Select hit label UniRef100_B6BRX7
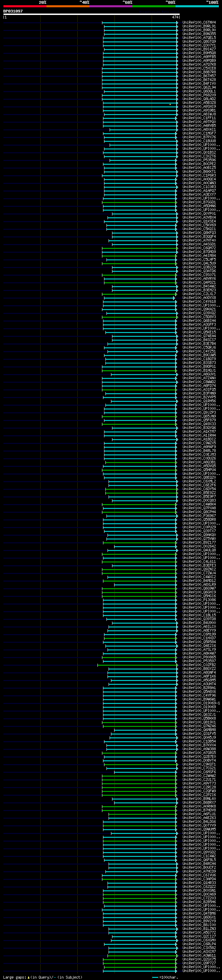The height and width of the screenshot is (980, 222). 199,802
